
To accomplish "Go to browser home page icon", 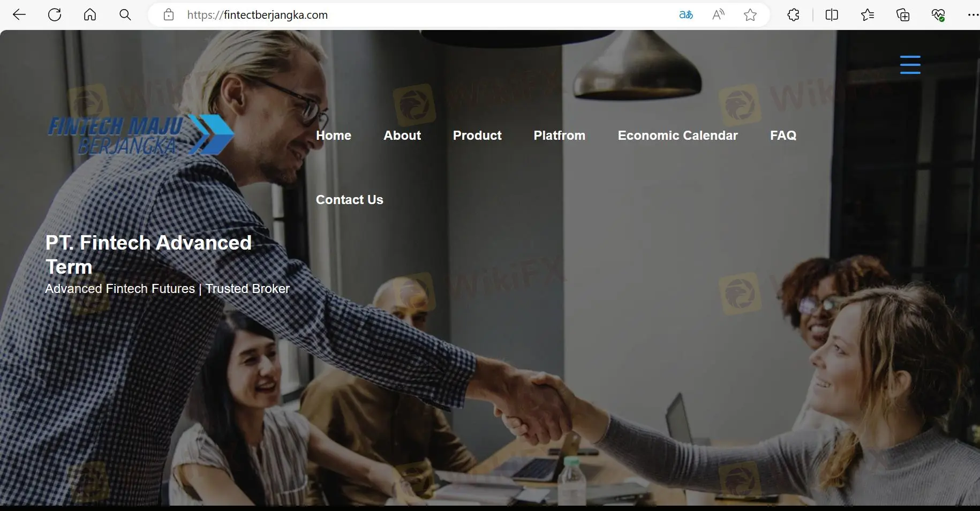I will click(x=90, y=15).
